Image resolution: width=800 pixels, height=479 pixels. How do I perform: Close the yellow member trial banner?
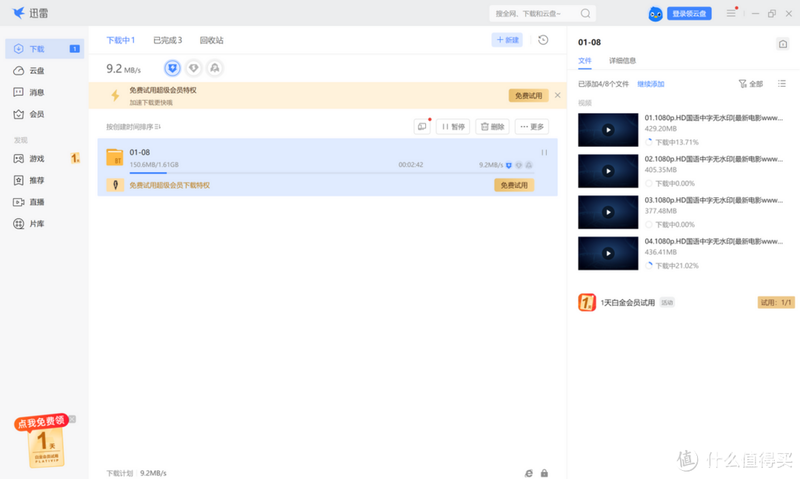(558, 95)
